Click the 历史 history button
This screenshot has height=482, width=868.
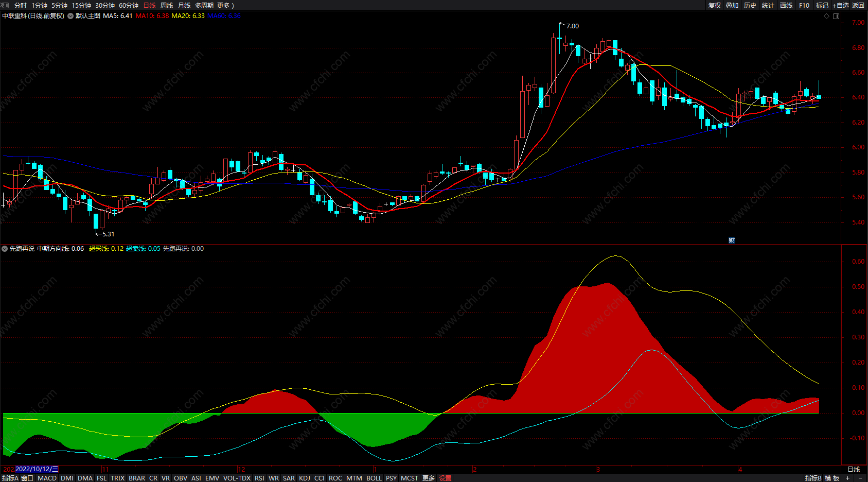pyautogui.click(x=750, y=5)
